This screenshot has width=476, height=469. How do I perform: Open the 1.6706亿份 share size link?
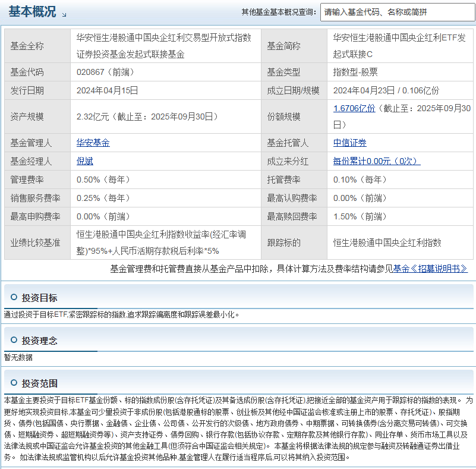pos(354,108)
